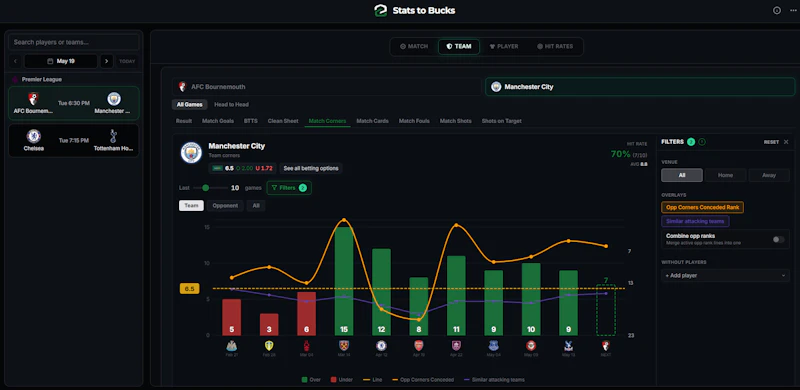
Task: Open the May 19 date picker
Action: click(61, 61)
